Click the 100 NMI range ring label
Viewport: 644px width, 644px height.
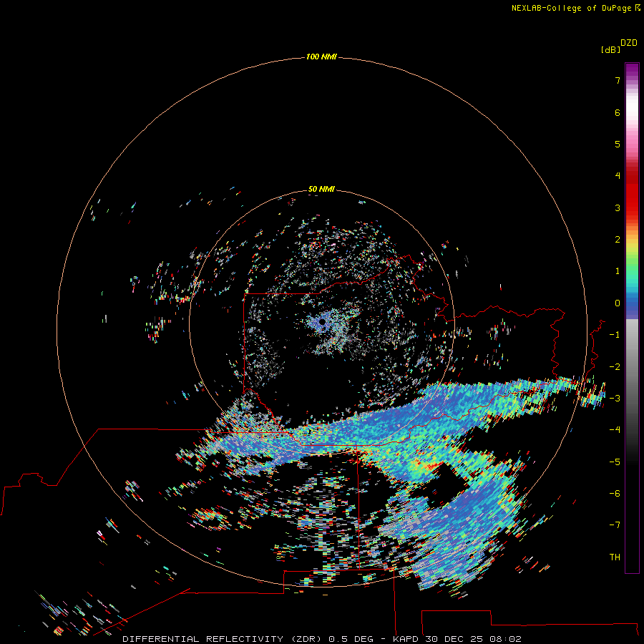pos(321,57)
